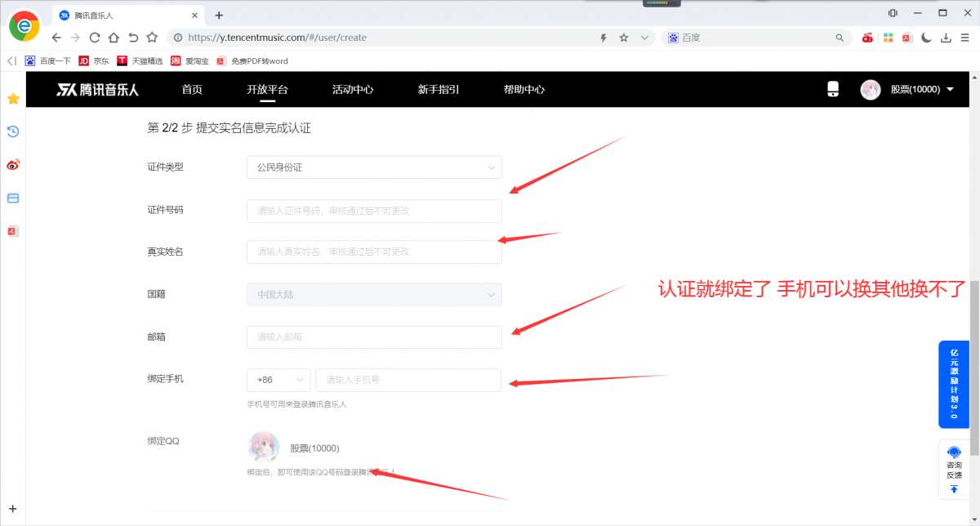Open the mobile phone icon in the header
Viewport: 980px width, 526px height.
[832, 89]
